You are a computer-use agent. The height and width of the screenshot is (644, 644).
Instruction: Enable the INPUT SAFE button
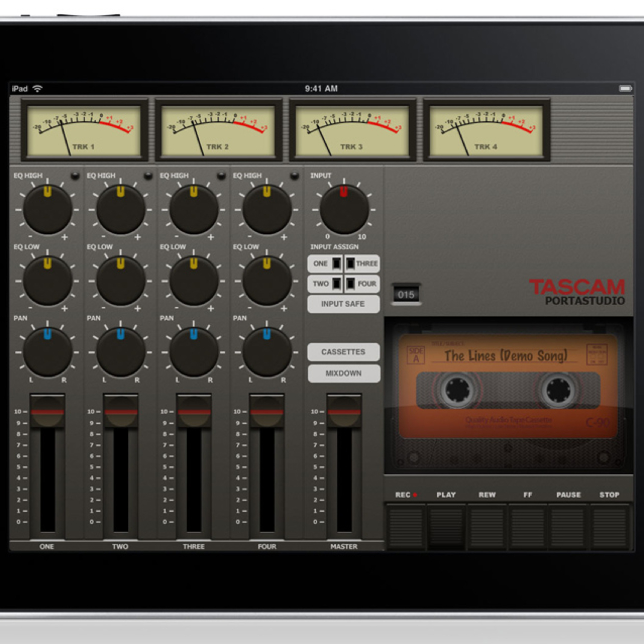point(343,304)
